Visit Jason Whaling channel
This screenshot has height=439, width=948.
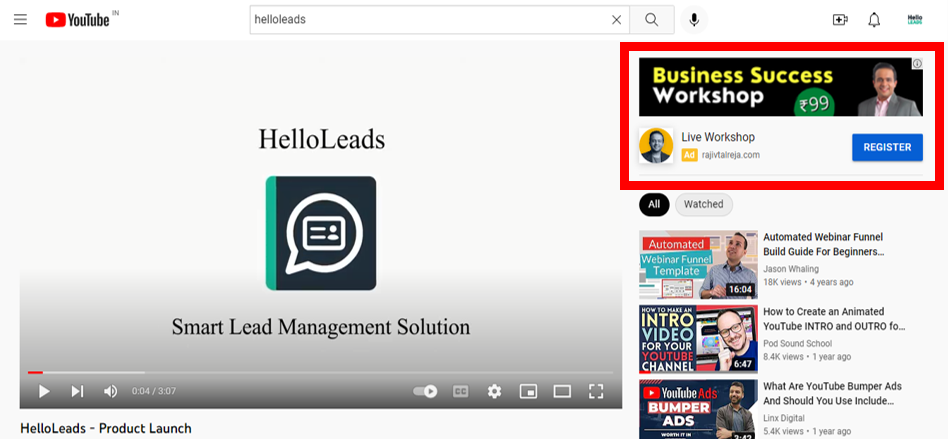tap(791, 268)
